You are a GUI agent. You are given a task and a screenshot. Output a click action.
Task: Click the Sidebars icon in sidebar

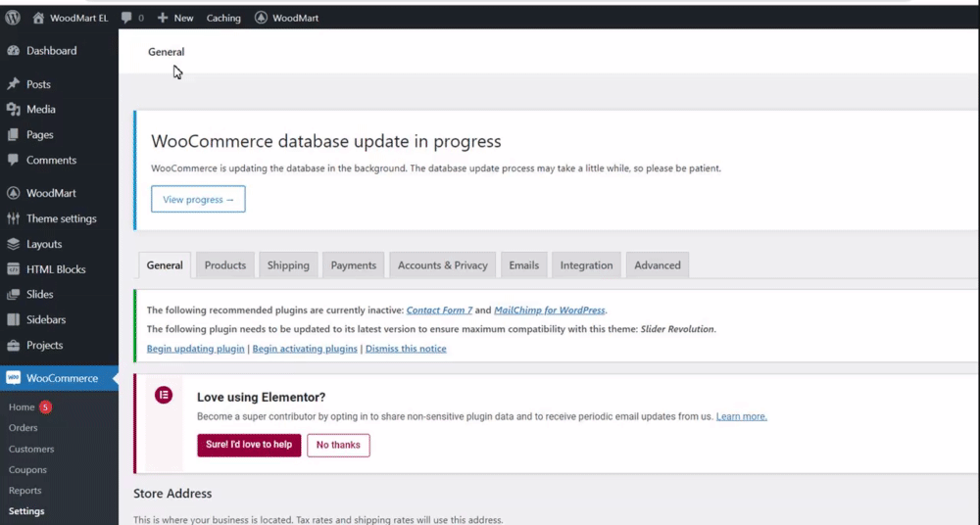[x=13, y=319]
